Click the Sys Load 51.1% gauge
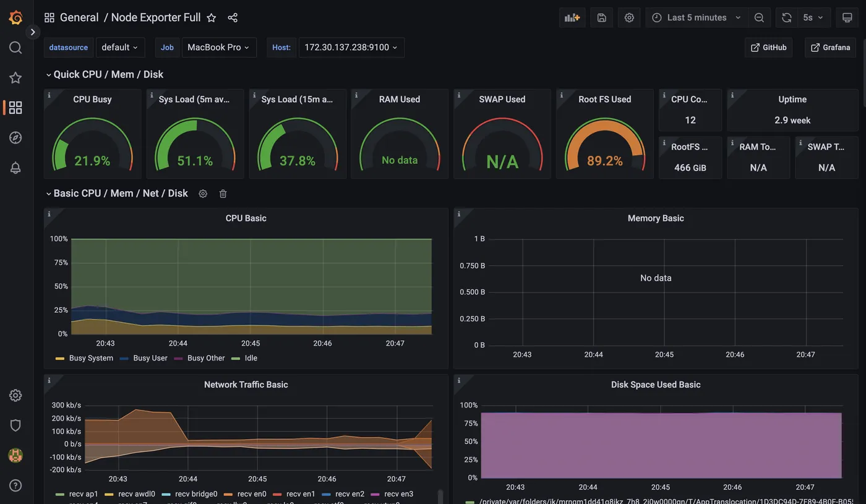The height and width of the screenshot is (504, 866). coord(195,145)
